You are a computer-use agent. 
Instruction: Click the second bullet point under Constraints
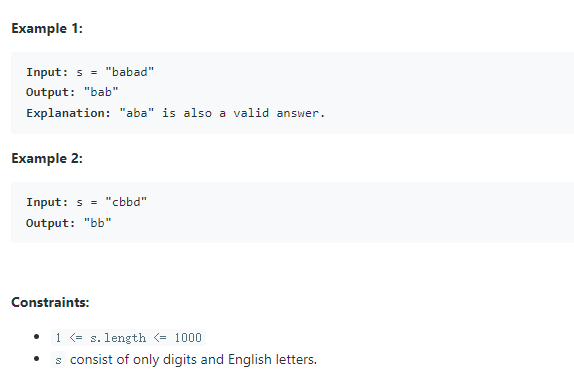tap(36, 359)
